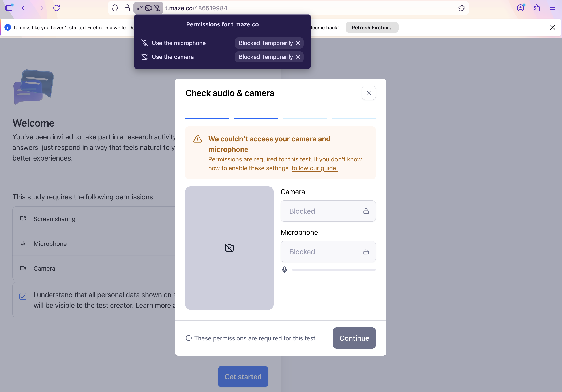562x392 pixels.
Task: Click the microphone level meter bar
Action: point(333,270)
